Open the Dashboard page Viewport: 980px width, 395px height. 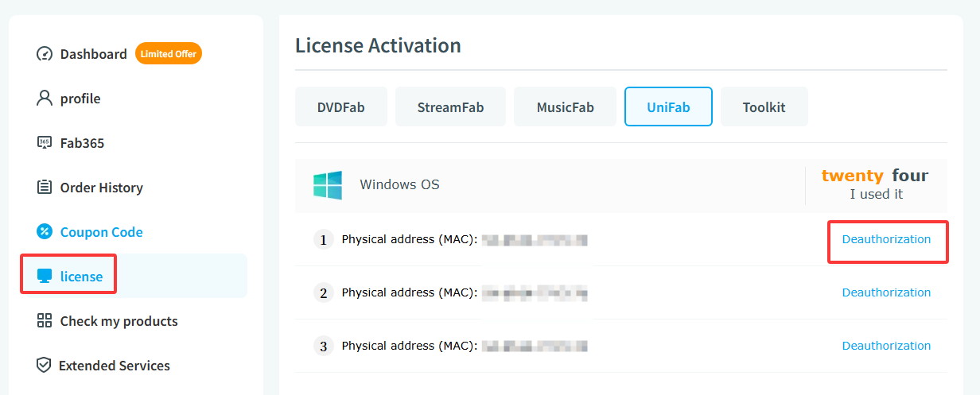tap(93, 54)
